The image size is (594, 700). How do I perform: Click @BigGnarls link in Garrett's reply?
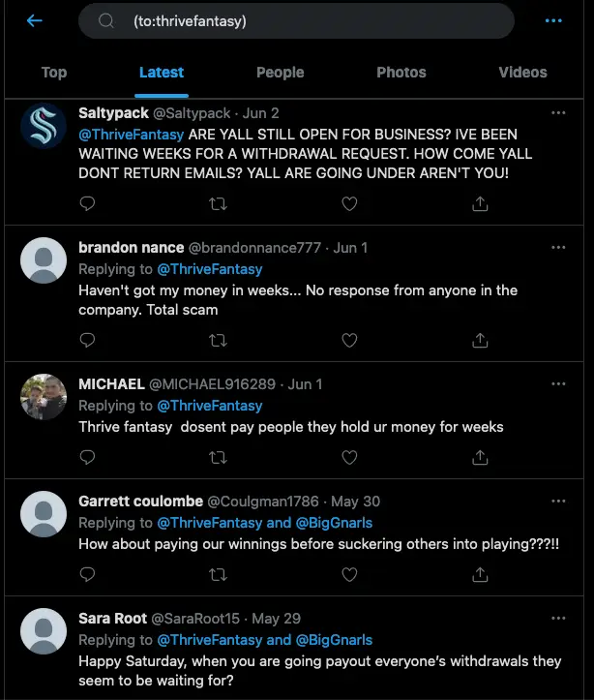334,523
